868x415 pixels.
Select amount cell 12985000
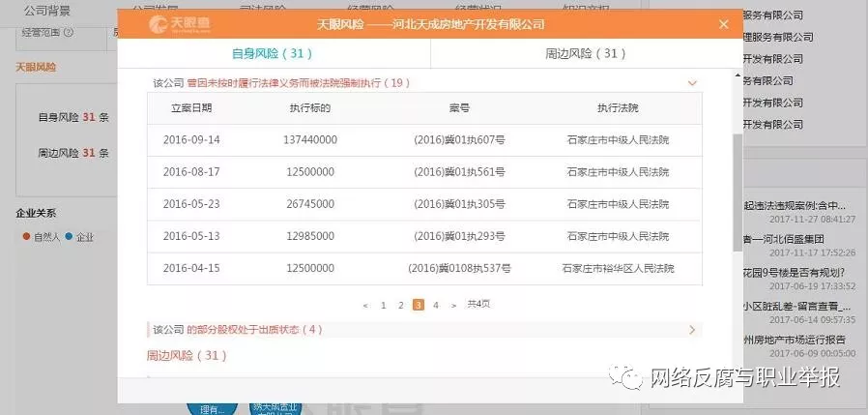coord(310,237)
